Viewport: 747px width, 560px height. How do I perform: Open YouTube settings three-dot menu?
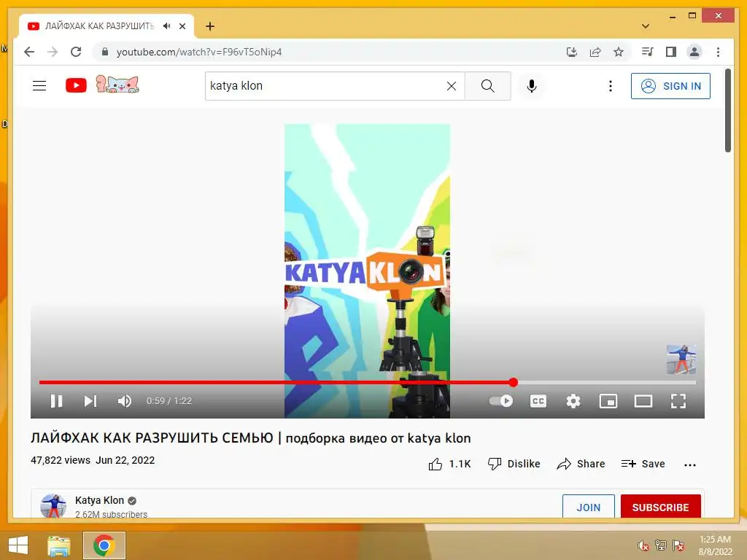[611, 86]
